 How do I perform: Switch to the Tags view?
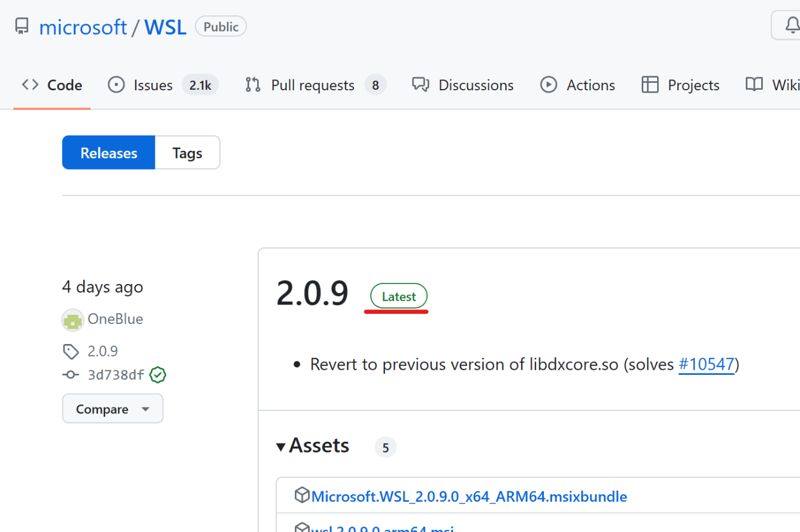coord(187,153)
